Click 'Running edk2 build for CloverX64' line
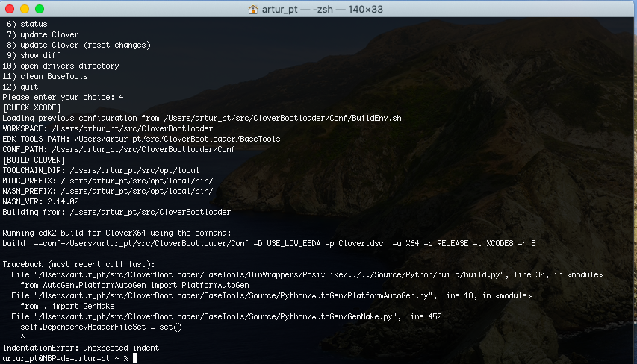637x364 pixels. (x=116, y=233)
